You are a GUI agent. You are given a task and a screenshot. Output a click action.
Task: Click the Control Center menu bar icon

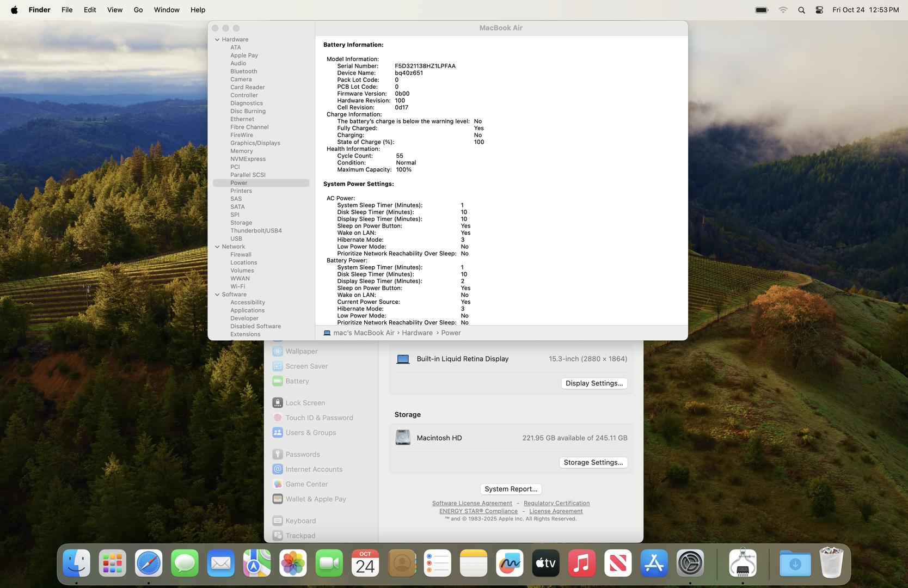(819, 10)
